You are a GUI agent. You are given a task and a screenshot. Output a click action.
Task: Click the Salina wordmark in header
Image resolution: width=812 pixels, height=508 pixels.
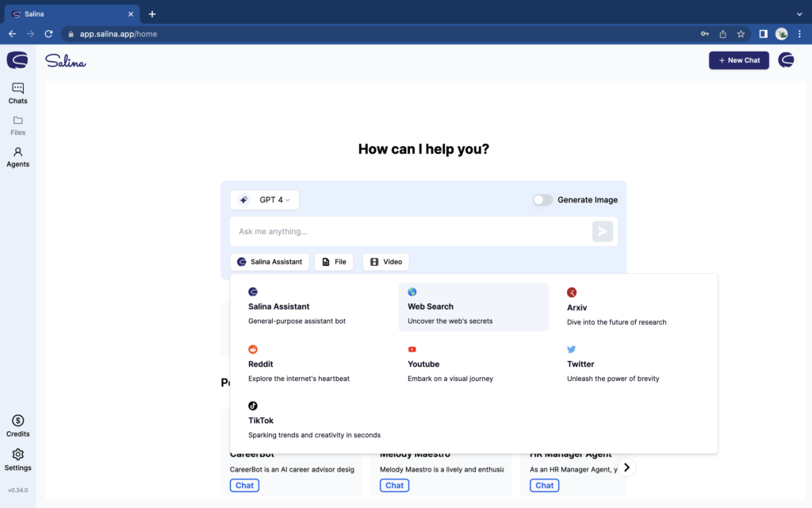[65, 61]
